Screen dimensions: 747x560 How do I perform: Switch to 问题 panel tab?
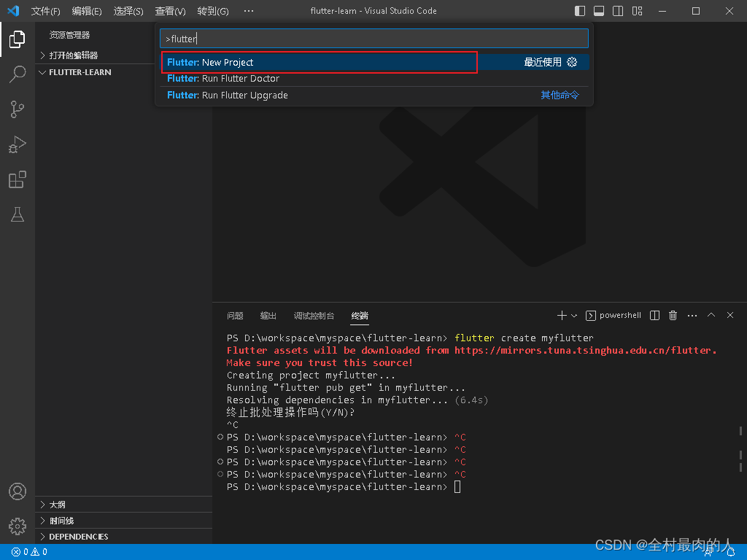point(236,316)
